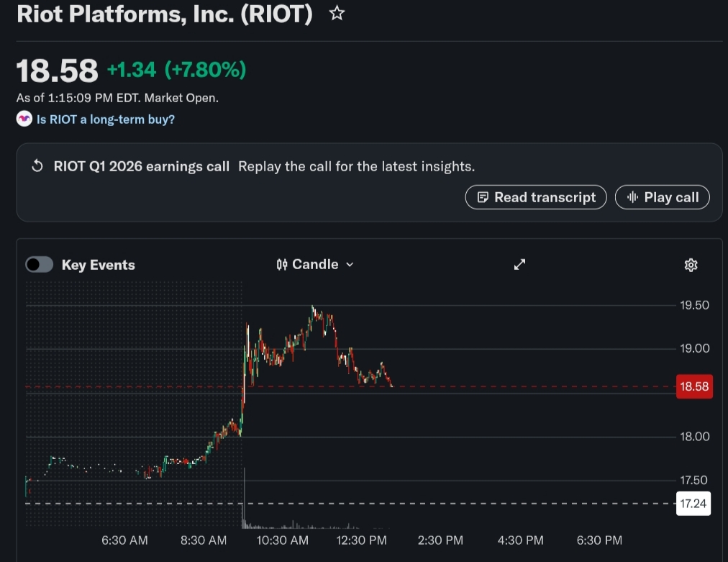Click the 'Riot Platforms, Inc. (RIOT)' heading

164,14
